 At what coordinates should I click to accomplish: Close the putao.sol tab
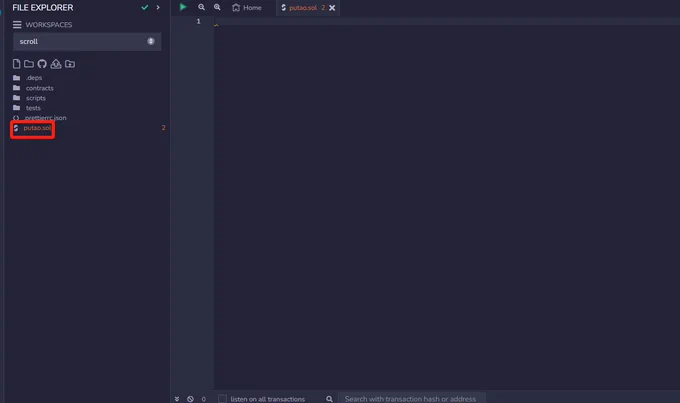click(332, 8)
